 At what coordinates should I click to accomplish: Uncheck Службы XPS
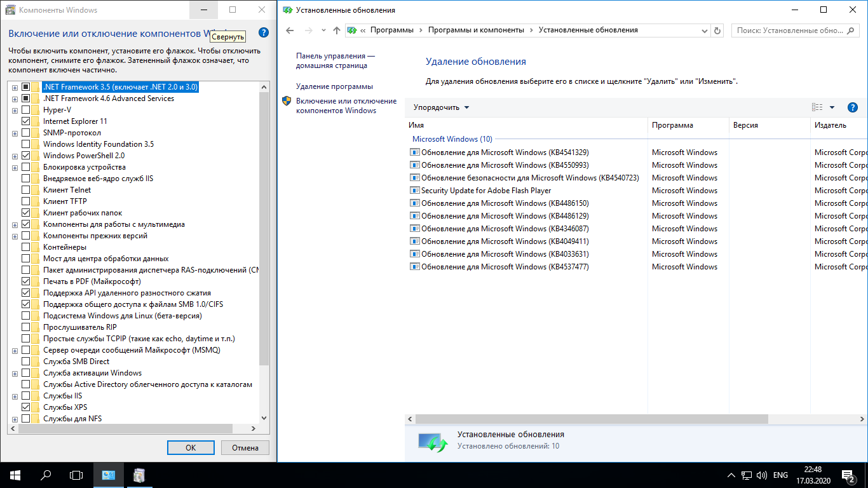click(25, 407)
